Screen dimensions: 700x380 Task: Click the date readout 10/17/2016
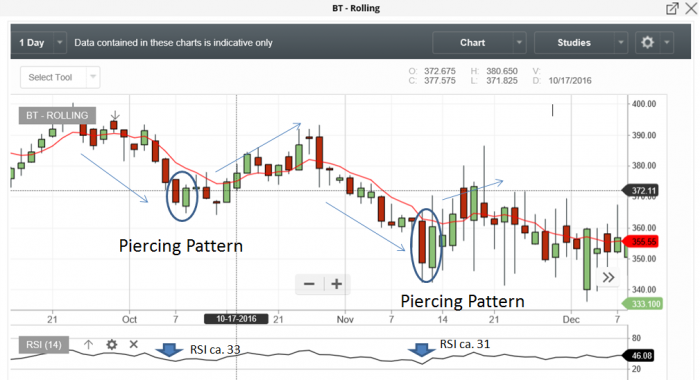pyautogui.click(x=570, y=81)
